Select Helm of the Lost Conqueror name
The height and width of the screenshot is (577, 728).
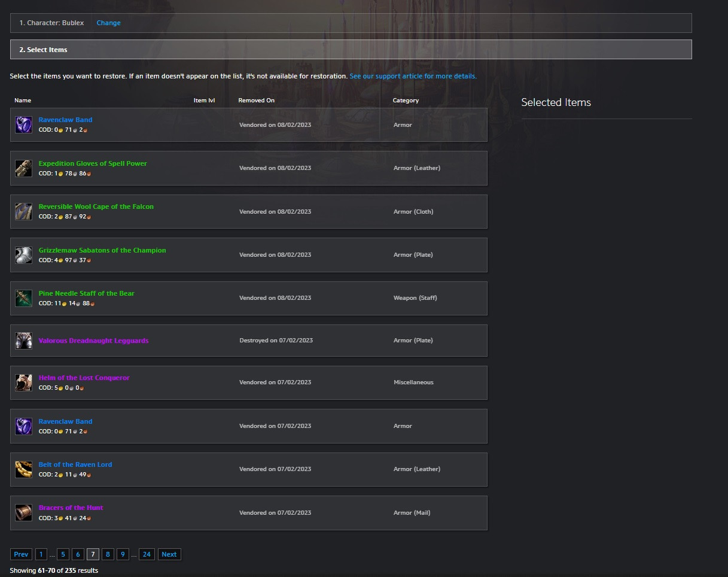tap(84, 378)
